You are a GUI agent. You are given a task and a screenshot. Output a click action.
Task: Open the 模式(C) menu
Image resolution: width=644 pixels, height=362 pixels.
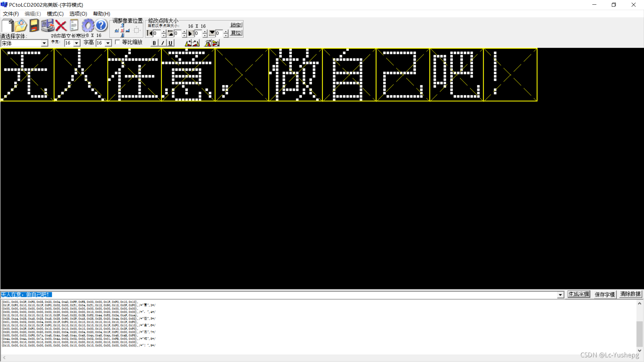point(55,14)
